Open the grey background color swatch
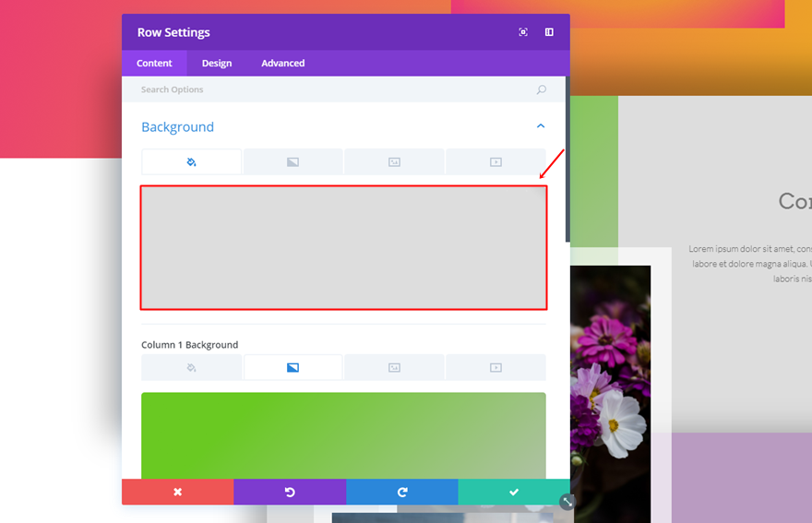The width and height of the screenshot is (812, 523). (343, 247)
